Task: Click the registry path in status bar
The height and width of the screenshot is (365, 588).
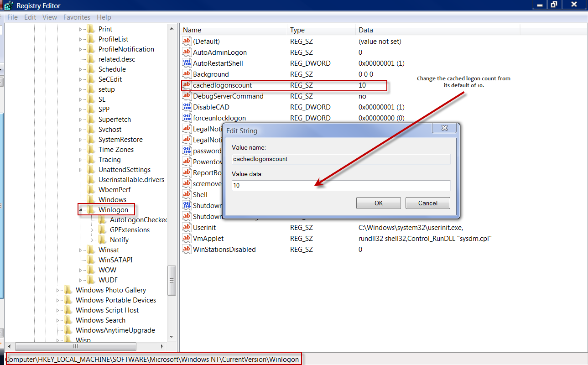Action: [152, 360]
